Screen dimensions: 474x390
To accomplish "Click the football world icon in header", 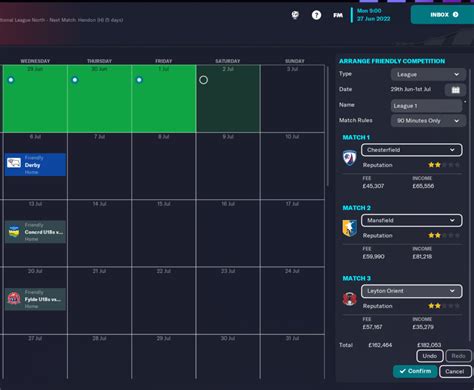I will tap(295, 15).
